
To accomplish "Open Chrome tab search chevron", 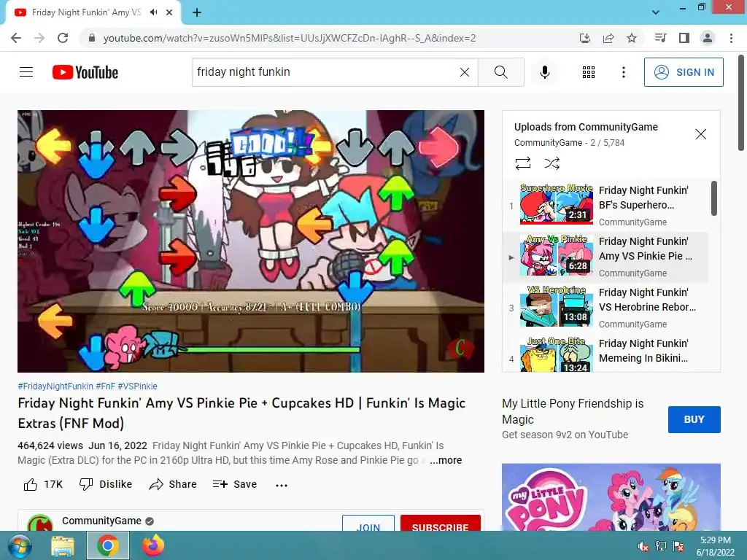I will (x=656, y=12).
